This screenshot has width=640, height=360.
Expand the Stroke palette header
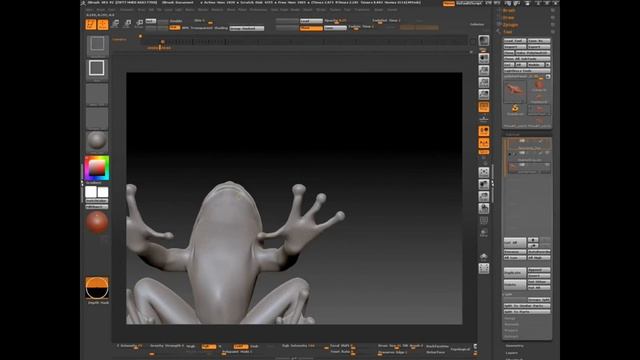509,18
